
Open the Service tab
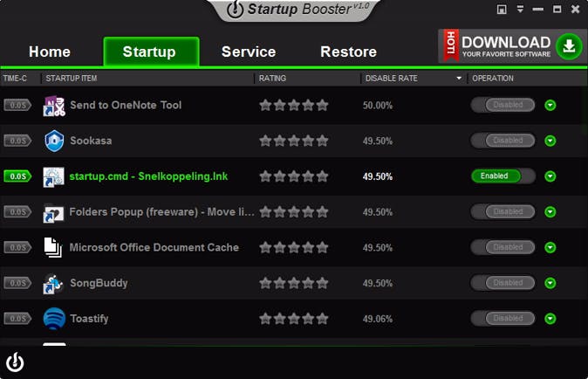(x=249, y=52)
